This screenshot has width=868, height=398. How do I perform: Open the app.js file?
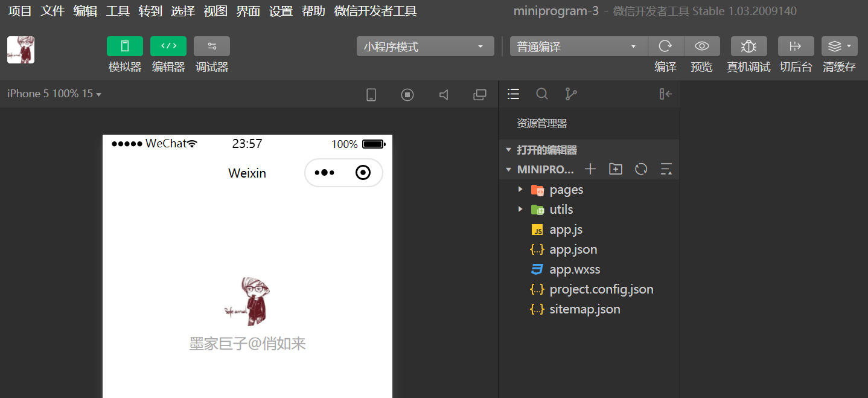tap(589, 229)
